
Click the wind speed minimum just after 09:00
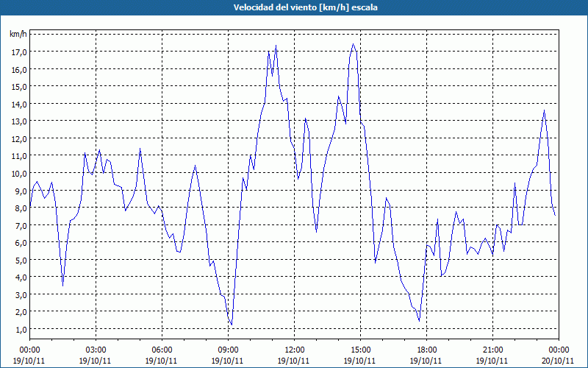[232, 325]
